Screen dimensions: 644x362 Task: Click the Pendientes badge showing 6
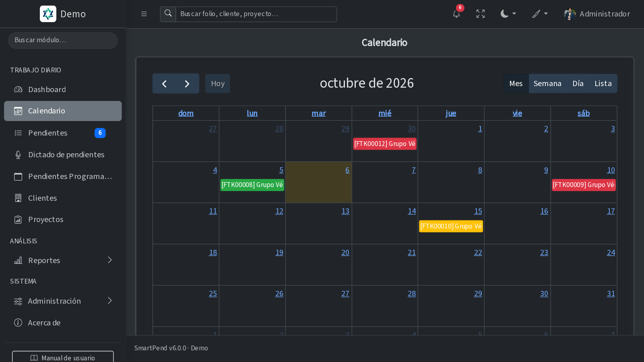click(100, 133)
